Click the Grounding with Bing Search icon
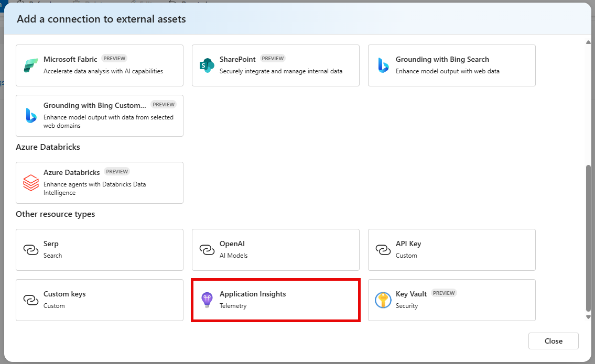Image resolution: width=595 pixels, height=364 pixels. coord(382,64)
